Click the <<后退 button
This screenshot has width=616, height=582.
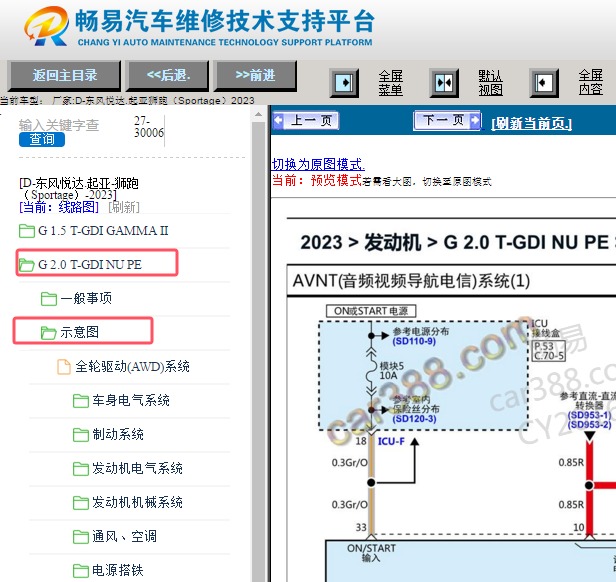click(x=168, y=75)
